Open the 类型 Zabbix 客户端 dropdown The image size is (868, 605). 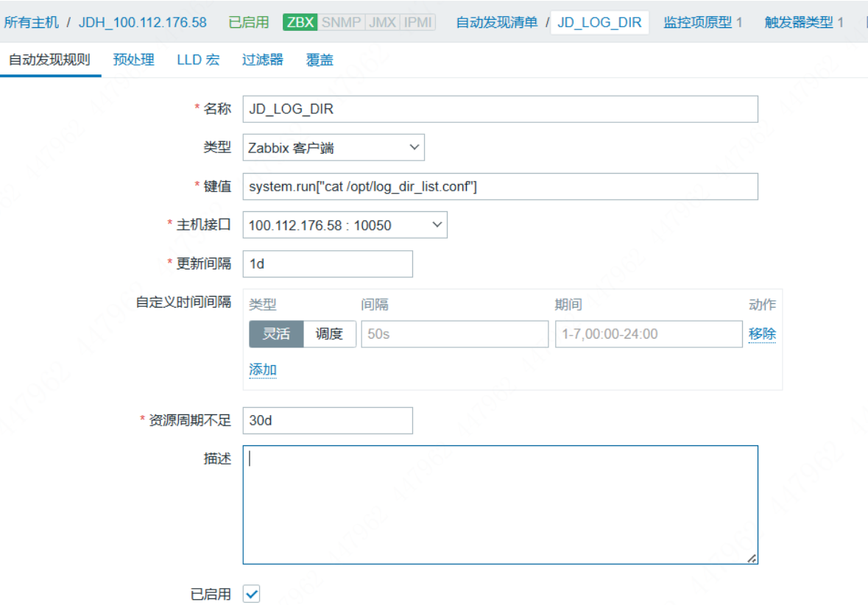[x=334, y=147]
